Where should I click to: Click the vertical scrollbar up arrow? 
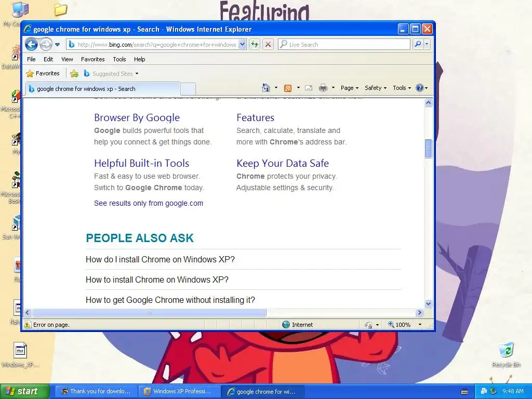(428, 102)
